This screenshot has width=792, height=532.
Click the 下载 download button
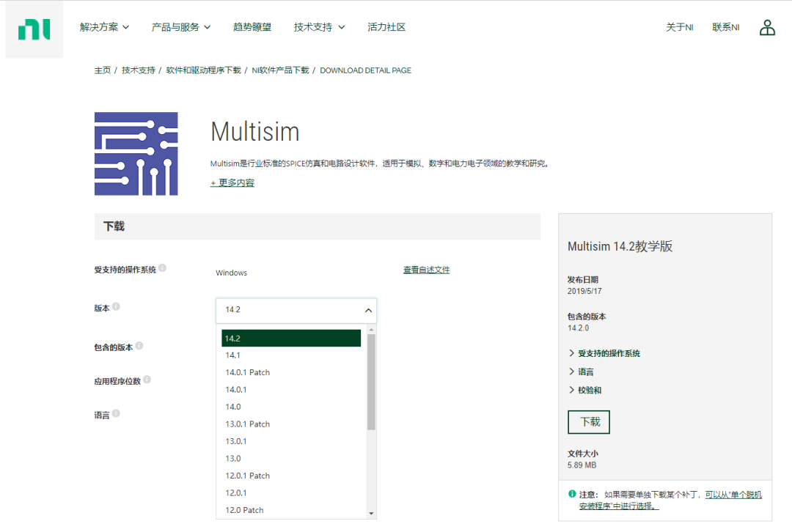point(589,422)
